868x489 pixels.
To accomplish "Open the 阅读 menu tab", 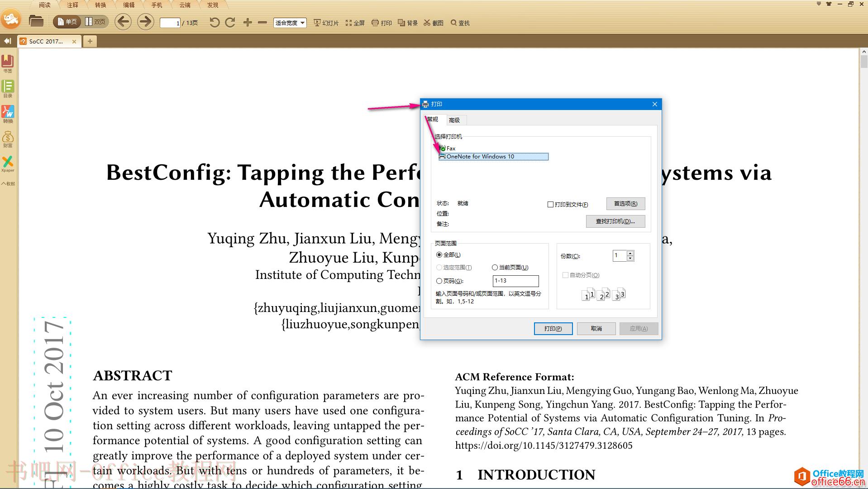I will 44,5.
